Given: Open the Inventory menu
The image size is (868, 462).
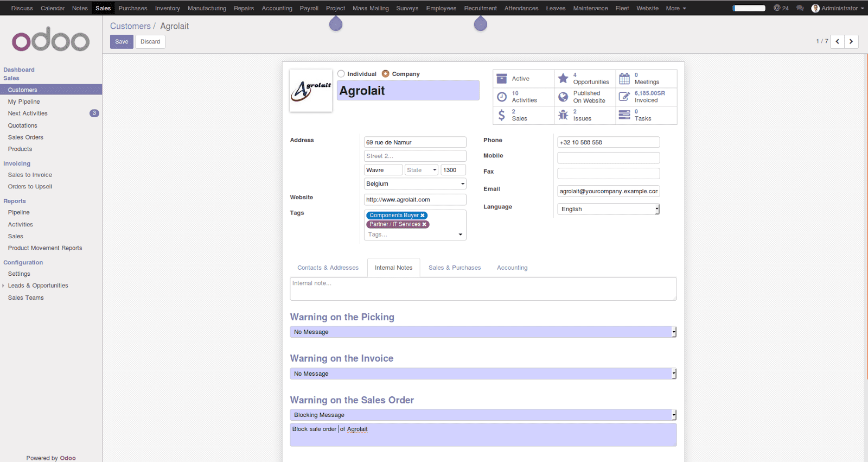Looking at the screenshot, I should tap(167, 8).
